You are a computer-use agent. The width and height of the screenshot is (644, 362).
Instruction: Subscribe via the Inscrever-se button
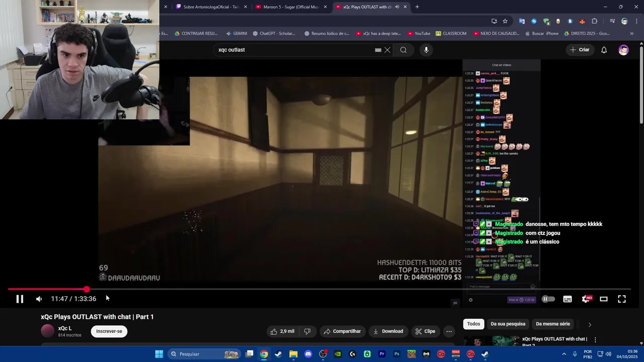coord(109,331)
